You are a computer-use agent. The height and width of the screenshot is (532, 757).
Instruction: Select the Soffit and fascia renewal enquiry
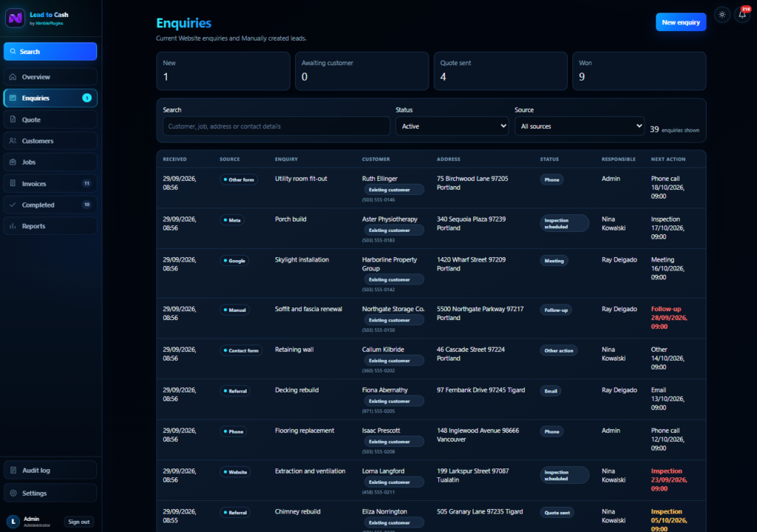308,309
